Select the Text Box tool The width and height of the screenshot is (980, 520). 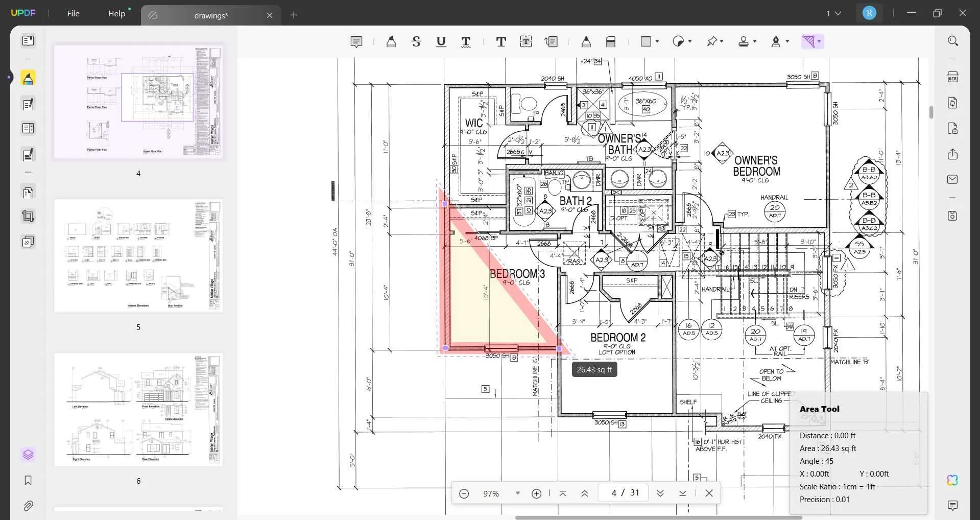point(526,41)
